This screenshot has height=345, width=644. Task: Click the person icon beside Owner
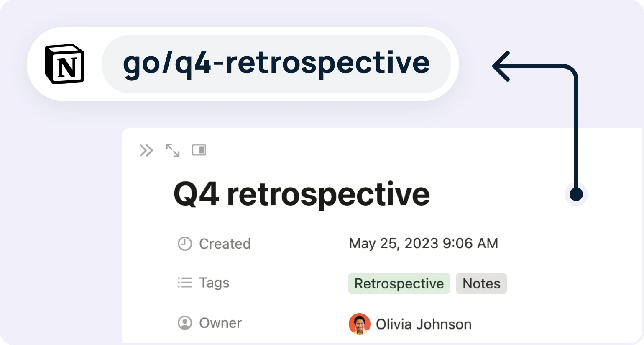tap(184, 323)
